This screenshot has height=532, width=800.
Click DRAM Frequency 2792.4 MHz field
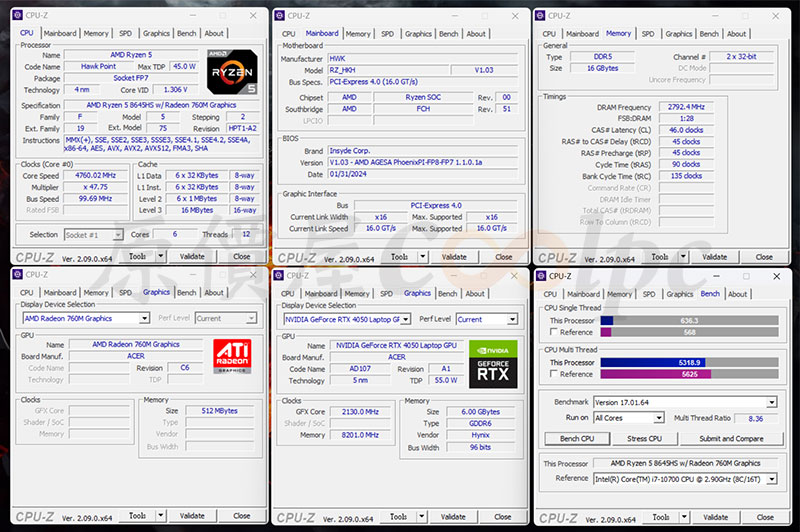pos(686,107)
